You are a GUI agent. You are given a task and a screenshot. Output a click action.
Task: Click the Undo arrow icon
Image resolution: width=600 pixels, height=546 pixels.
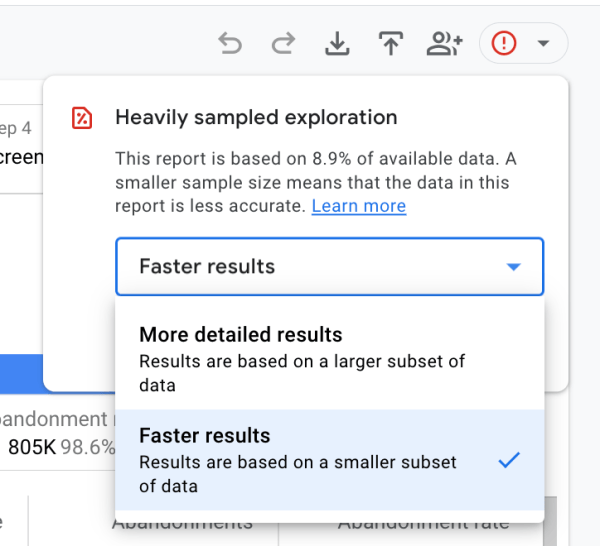click(x=231, y=44)
